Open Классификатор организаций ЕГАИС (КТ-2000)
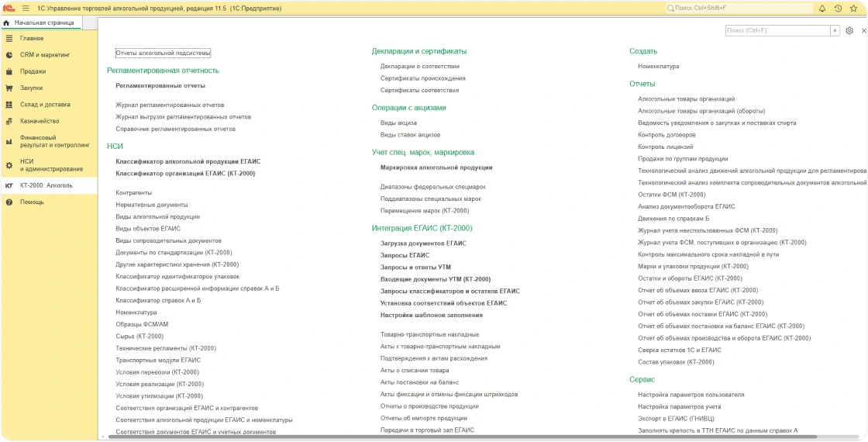868x442 pixels. [185, 174]
